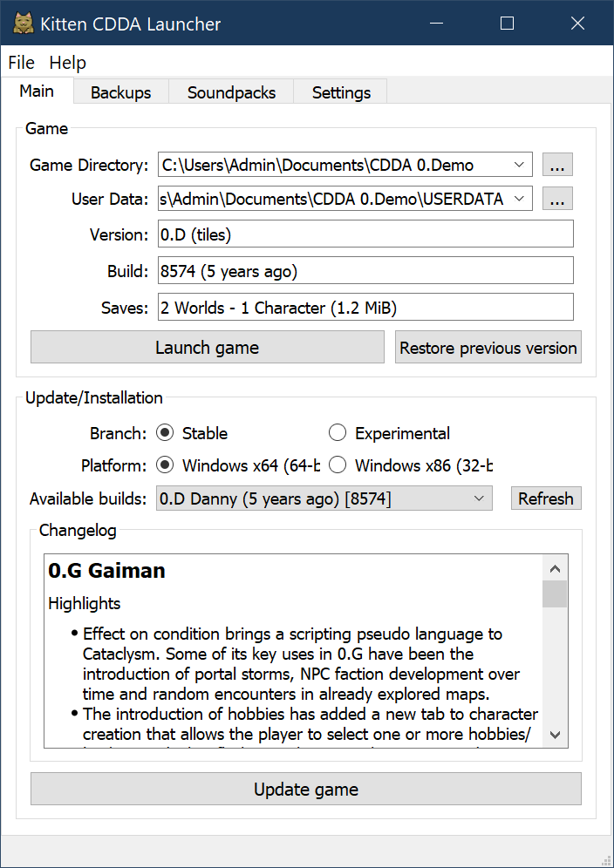614x868 pixels.
Task: Click the changelog vertical scrollbar thumb
Action: coord(555,593)
